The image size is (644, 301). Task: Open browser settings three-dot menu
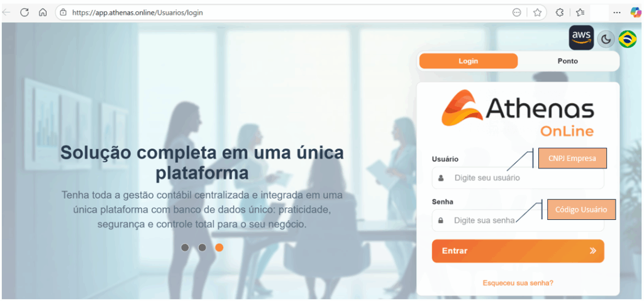(x=616, y=13)
